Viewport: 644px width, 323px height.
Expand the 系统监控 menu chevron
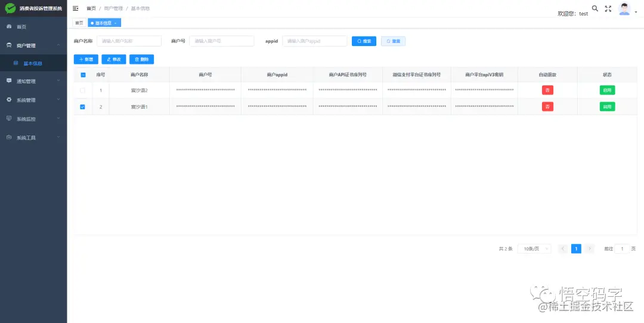coord(58,118)
